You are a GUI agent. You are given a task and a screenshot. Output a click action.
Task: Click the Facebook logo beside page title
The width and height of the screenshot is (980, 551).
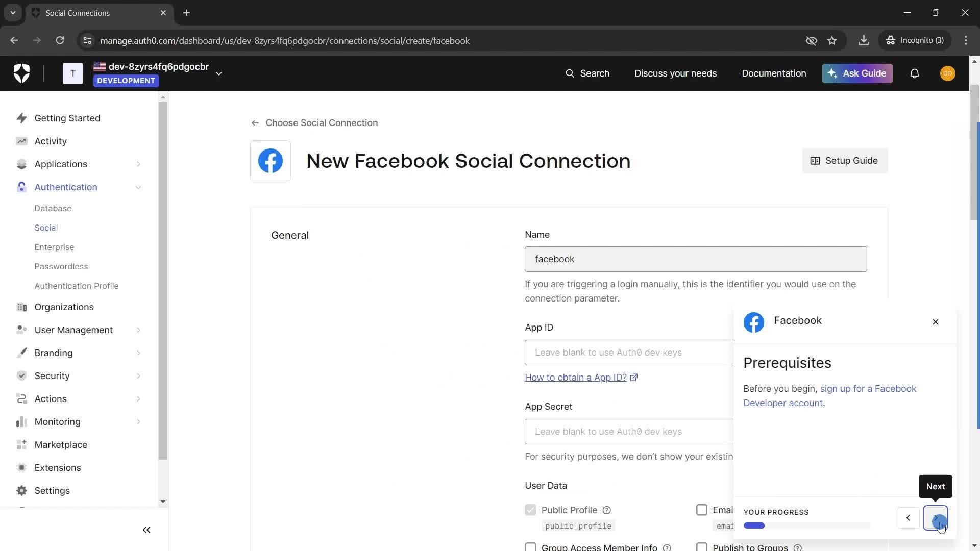271,161
